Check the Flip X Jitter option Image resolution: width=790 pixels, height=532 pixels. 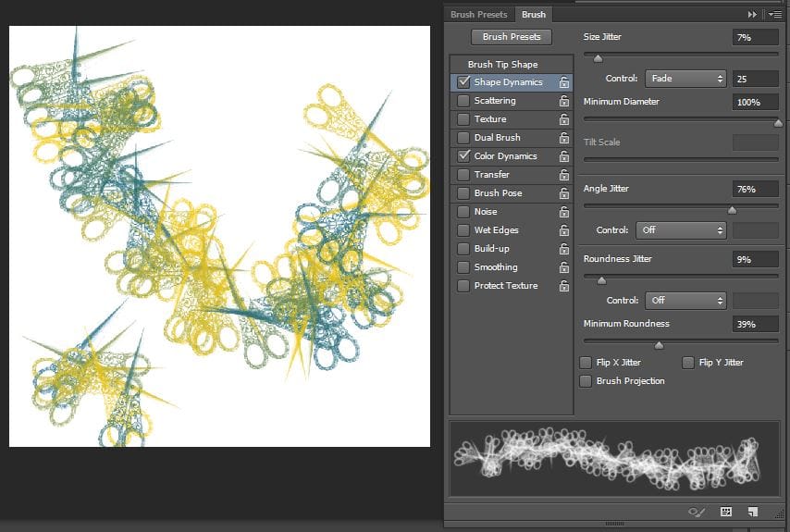coord(586,363)
